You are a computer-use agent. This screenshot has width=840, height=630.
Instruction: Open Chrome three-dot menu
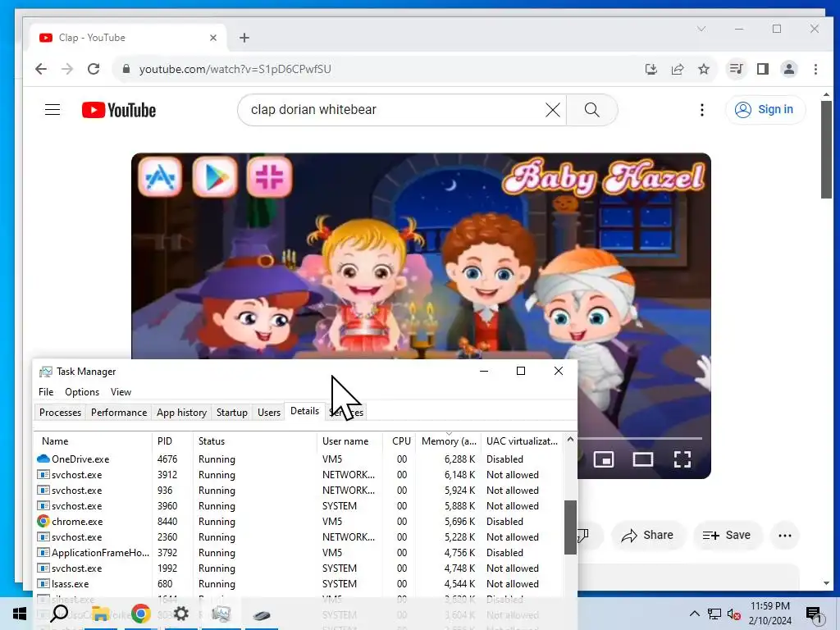[x=815, y=69]
